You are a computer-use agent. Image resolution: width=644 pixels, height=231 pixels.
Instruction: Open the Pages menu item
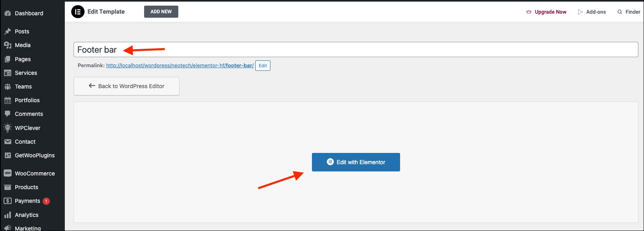coord(23,59)
